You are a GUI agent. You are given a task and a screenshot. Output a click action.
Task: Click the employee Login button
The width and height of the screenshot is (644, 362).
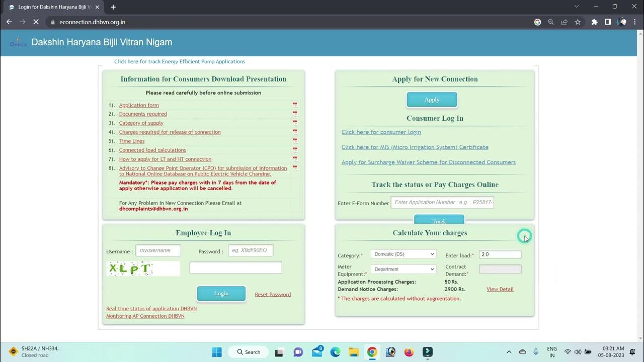click(x=221, y=293)
